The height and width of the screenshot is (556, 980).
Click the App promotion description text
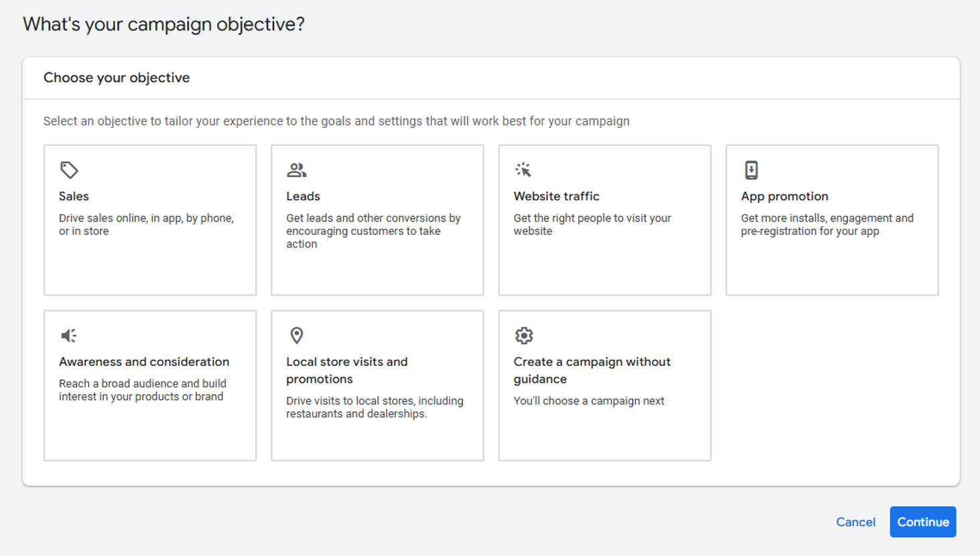tap(827, 225)
